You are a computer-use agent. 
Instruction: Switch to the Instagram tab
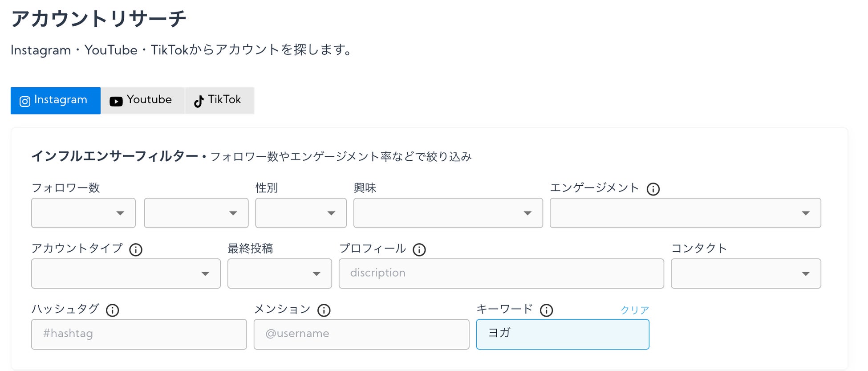click(56, 101)
